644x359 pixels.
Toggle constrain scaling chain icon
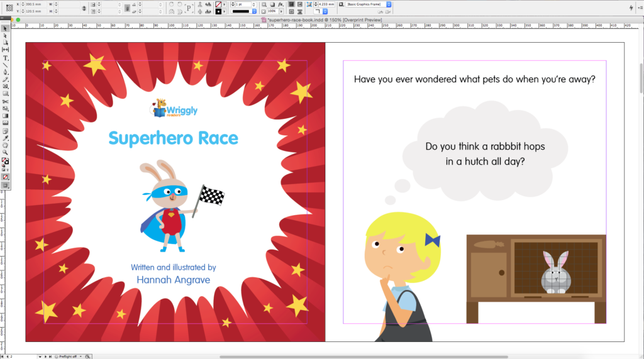(127, 8)
